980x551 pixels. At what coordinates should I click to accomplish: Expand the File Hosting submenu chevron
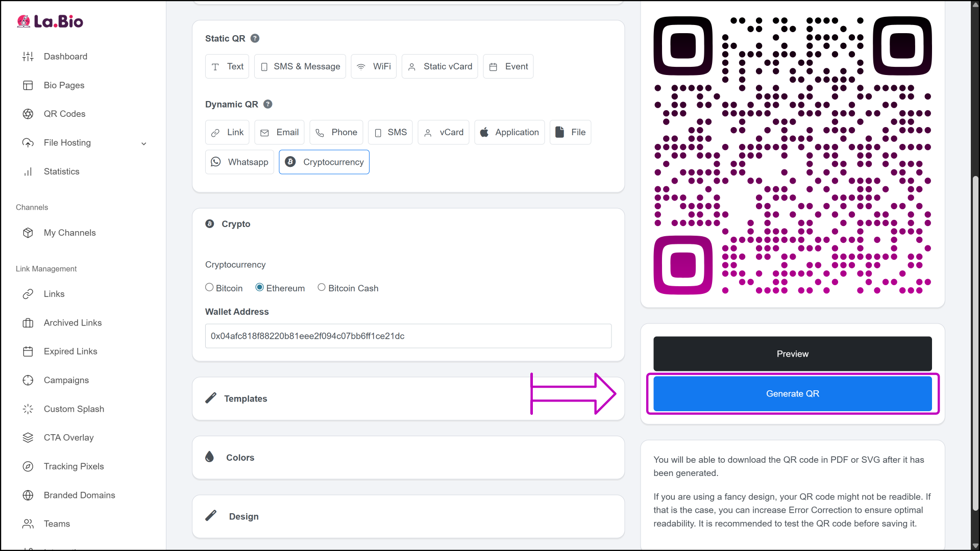[x=144, y=143]
